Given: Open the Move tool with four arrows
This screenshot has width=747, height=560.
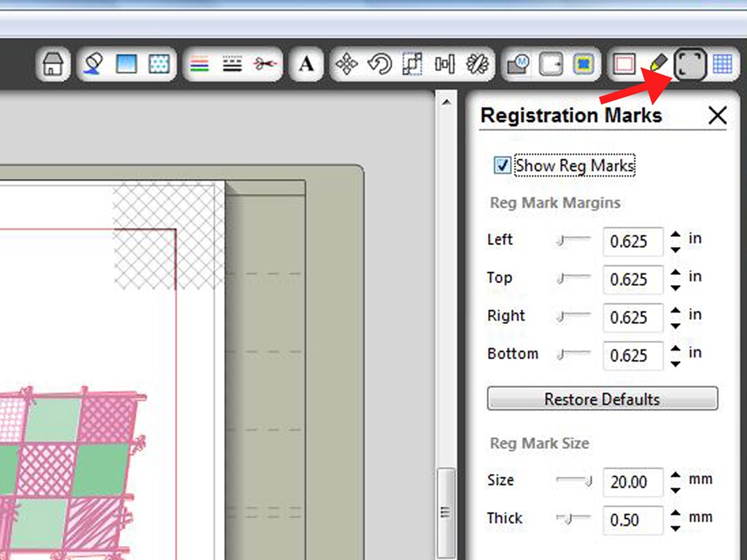Looking at the screenshot, I should coord(347,64).
